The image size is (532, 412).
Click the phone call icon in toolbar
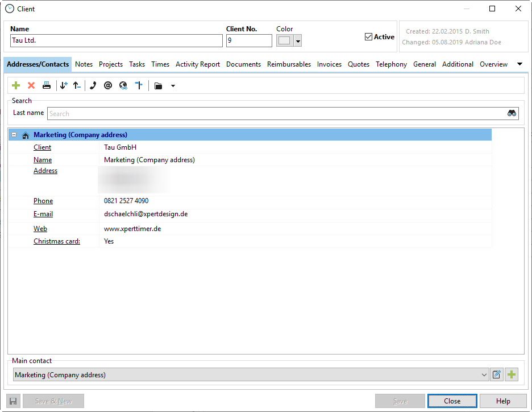[x=93, y=85]
